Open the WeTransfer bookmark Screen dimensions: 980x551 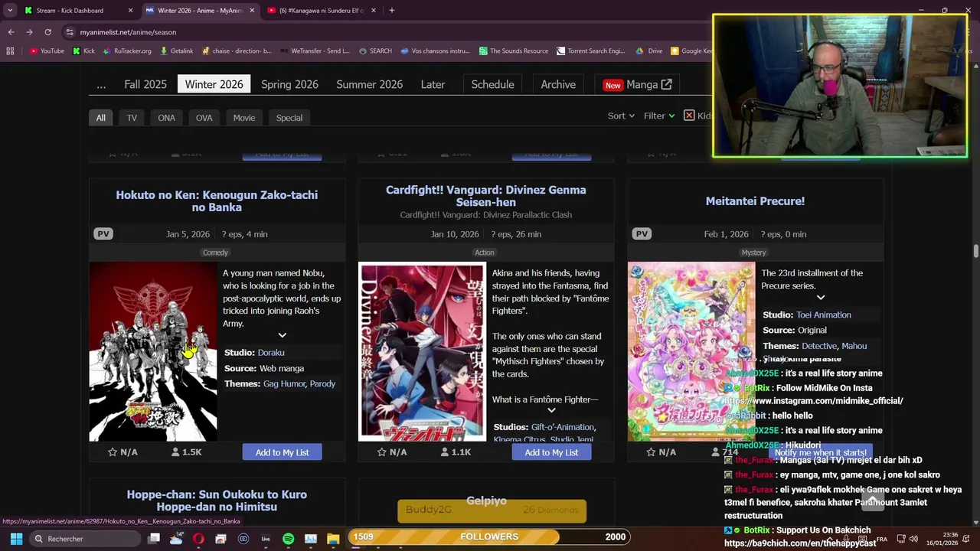[315, 51]
